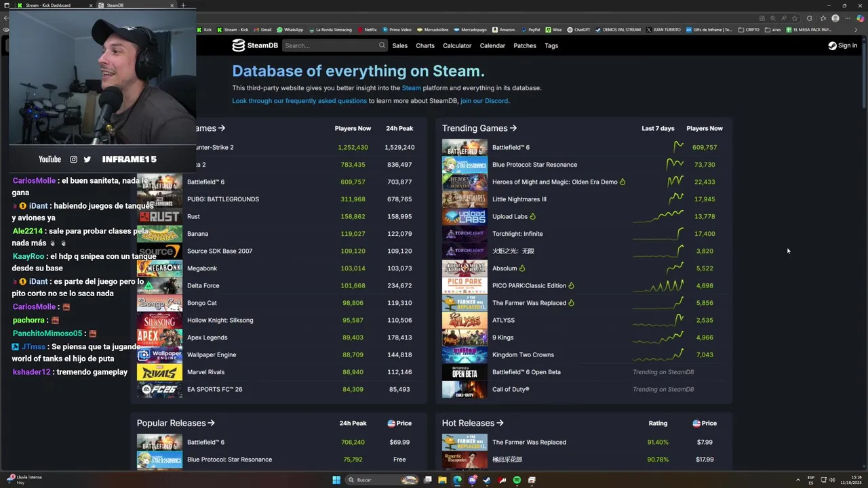Open the CRIPTO bookmarks folder
Image resolution: width=868 pixels, height=488 pixels.
[749, 30]
